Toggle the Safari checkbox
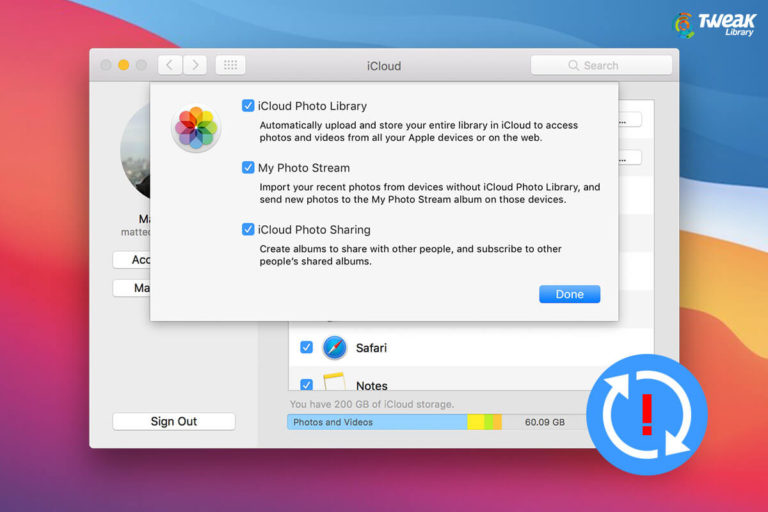This screenshot has height=512, width=768. point(306,347)
